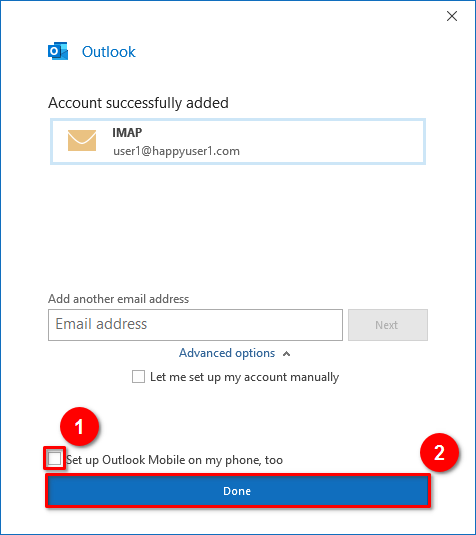Screen dimensions: 476x535
Task: Click the red numbered circle 2 marker
Action: 439,453
